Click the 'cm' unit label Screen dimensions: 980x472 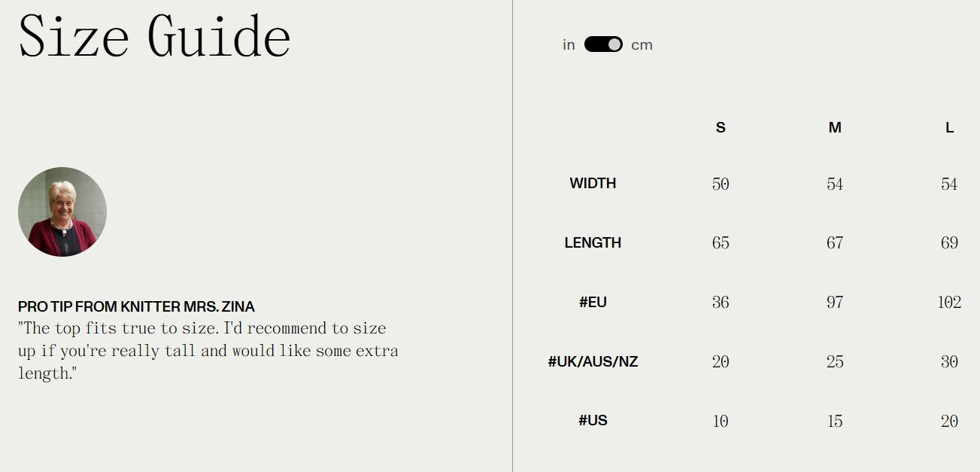pyautogui.click(x=642, y=45)
